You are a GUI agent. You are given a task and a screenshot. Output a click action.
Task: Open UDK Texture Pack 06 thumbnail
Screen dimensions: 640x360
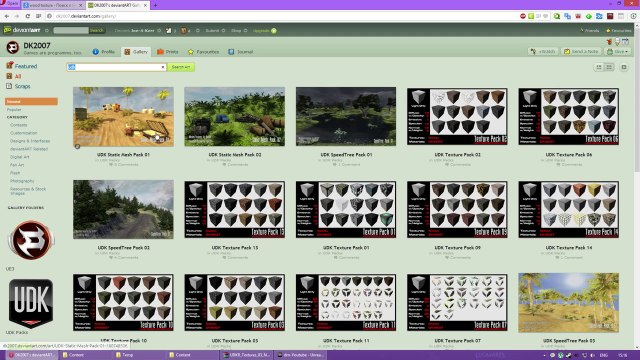pyautogui.click(x=569, y=116)
